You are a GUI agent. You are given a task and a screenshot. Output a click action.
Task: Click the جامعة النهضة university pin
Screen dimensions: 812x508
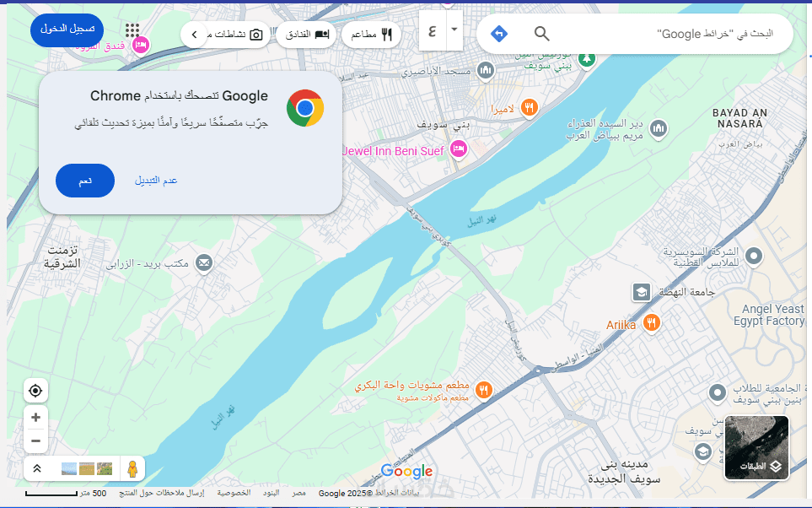coord(642,292)
